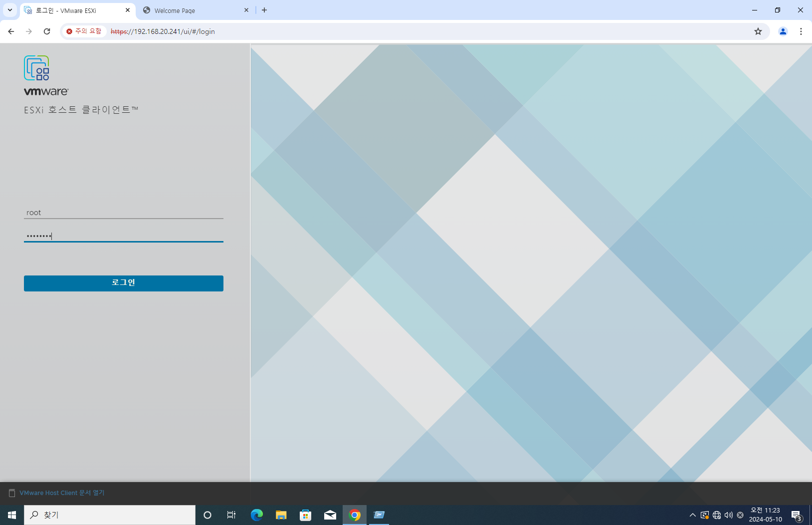The width and height of the screenshot is (812, 525).
Task: Open the Windows Start menu
Action: tap(12, 515)
